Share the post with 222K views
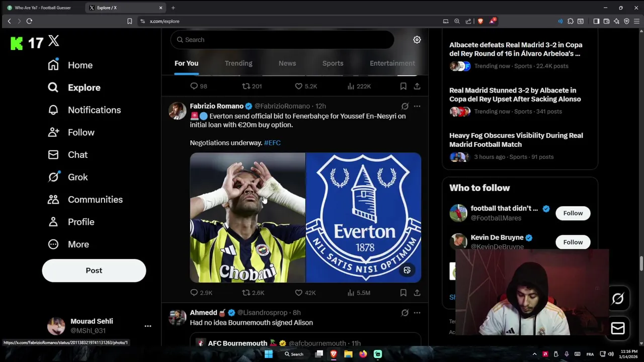This screenshot has width=644, height=362. [417, 86]
